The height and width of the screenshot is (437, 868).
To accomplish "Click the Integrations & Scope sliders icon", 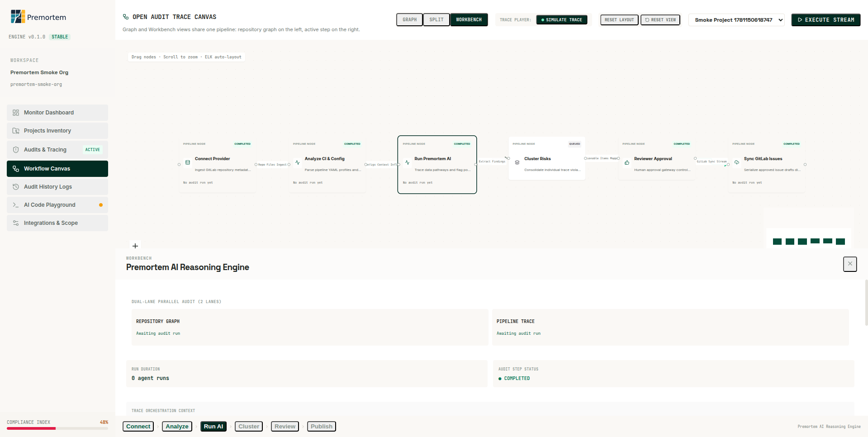I will (16, 223).
